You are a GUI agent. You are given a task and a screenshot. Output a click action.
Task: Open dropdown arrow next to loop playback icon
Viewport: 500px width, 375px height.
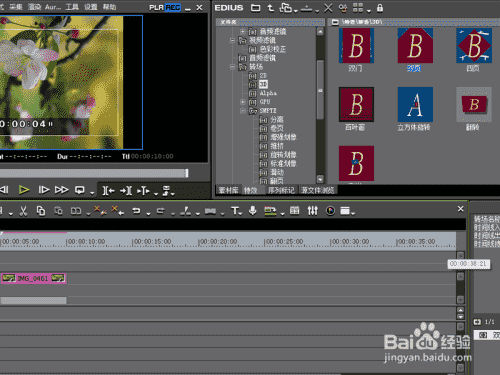point(92,193)
